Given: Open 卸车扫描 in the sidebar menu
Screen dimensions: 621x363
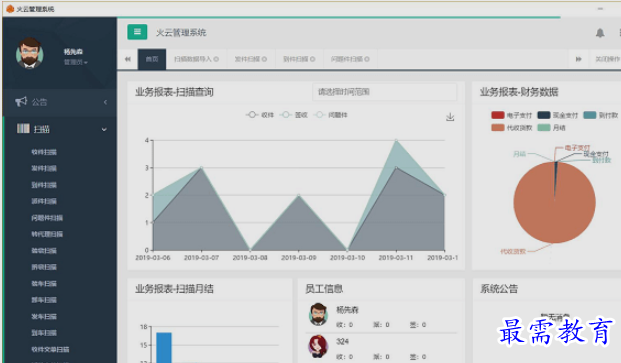Looking at the screenshot, I should click(44, 300).
